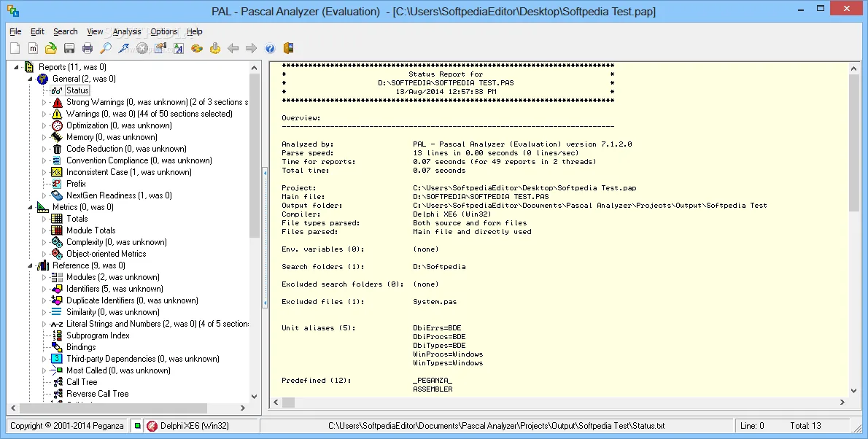Click the Most Called report icon
This screenshot has height=439, width=868.
57,370
